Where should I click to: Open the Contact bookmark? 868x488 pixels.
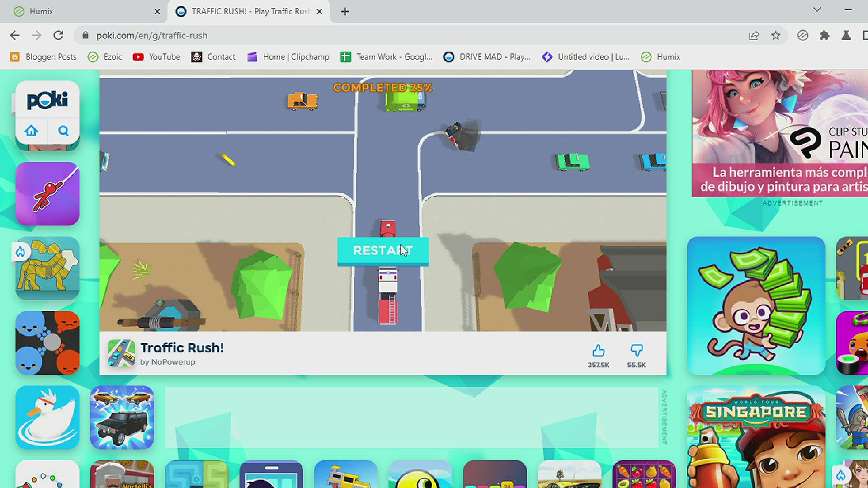click(213, 57)
